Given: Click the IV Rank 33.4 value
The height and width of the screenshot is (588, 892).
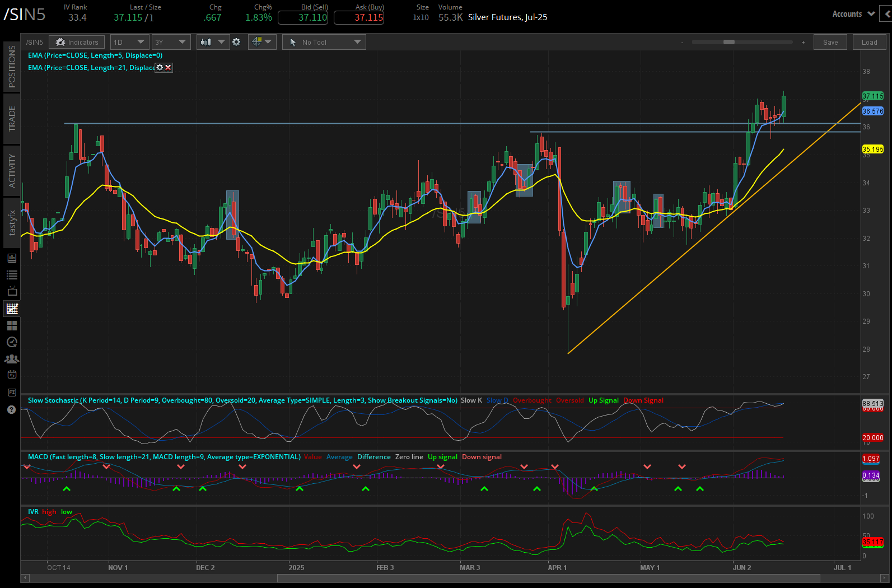Looking at the screenshot, I should tap(77, 17).
